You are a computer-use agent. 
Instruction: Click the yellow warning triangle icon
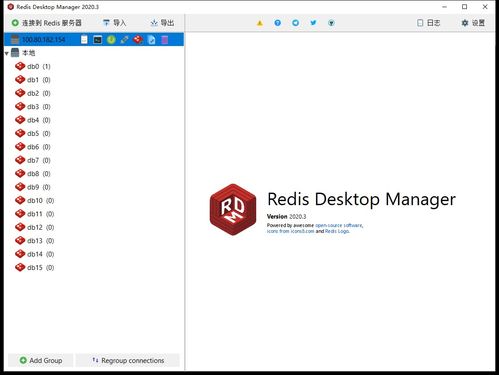[260, 23]
